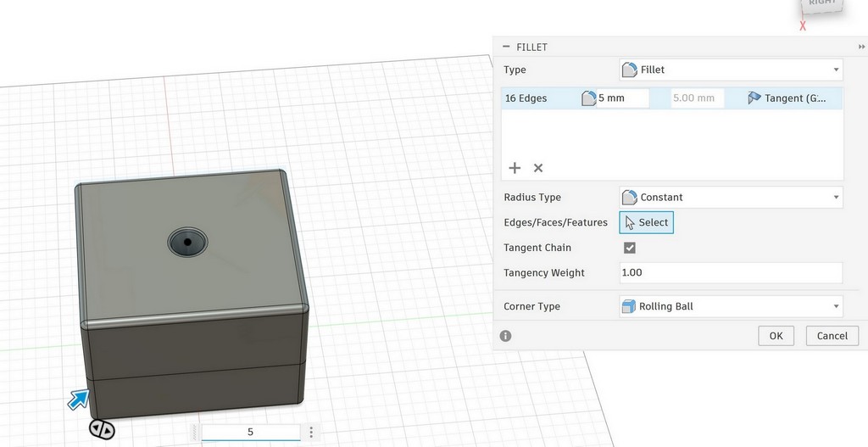Select the 16 Edges selection row

click(x=672, y=98)
